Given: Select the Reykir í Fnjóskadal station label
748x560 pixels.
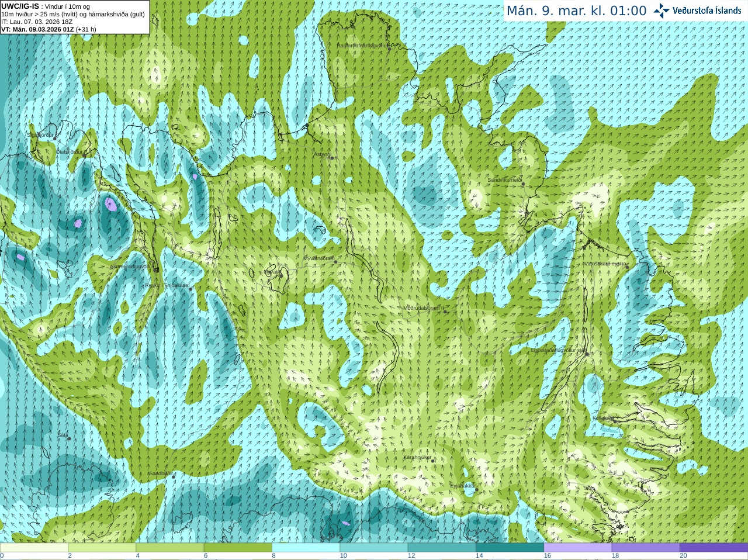Looking at the screenshot, I should pos(167,285).
